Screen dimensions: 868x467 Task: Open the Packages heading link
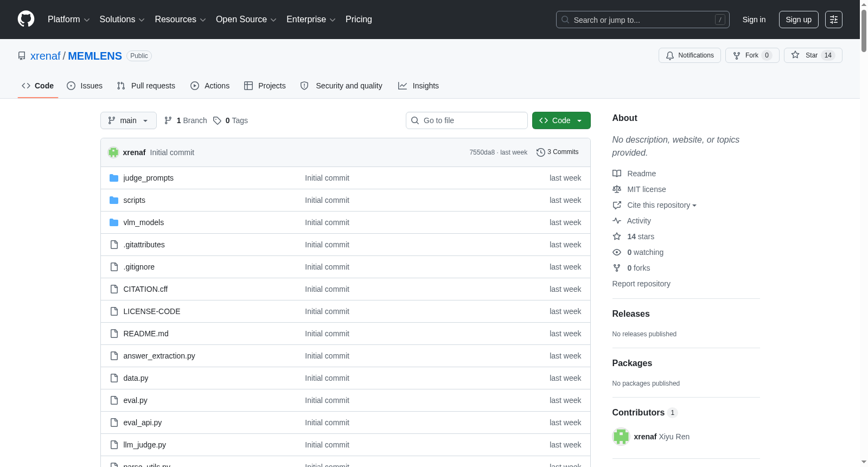[x=632, y=363]
